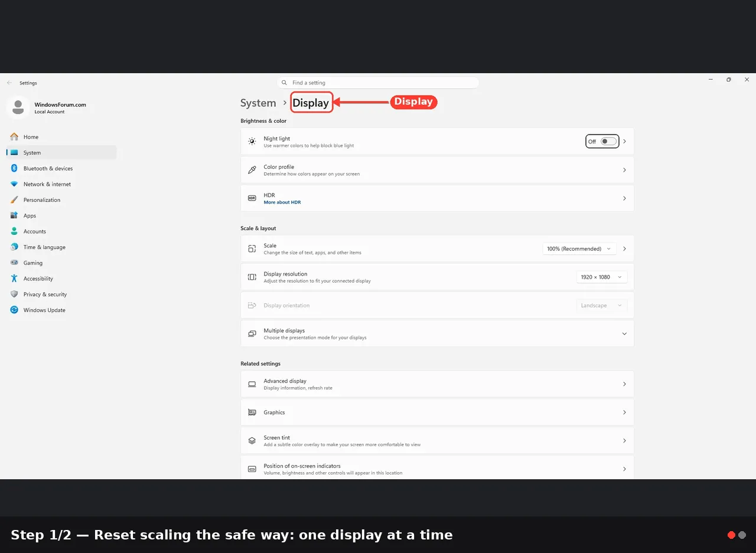Click the on-screen indicators position icon
This screenshot has height=553, width=756.
coord(252,469)
